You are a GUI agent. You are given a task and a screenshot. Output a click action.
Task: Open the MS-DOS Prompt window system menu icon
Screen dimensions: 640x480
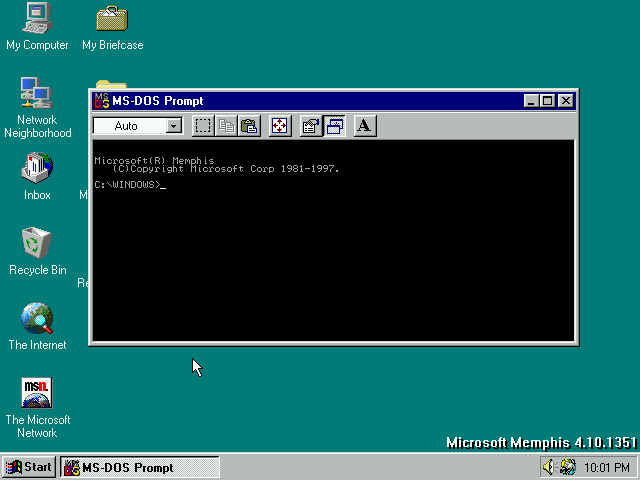coord(102,101)
